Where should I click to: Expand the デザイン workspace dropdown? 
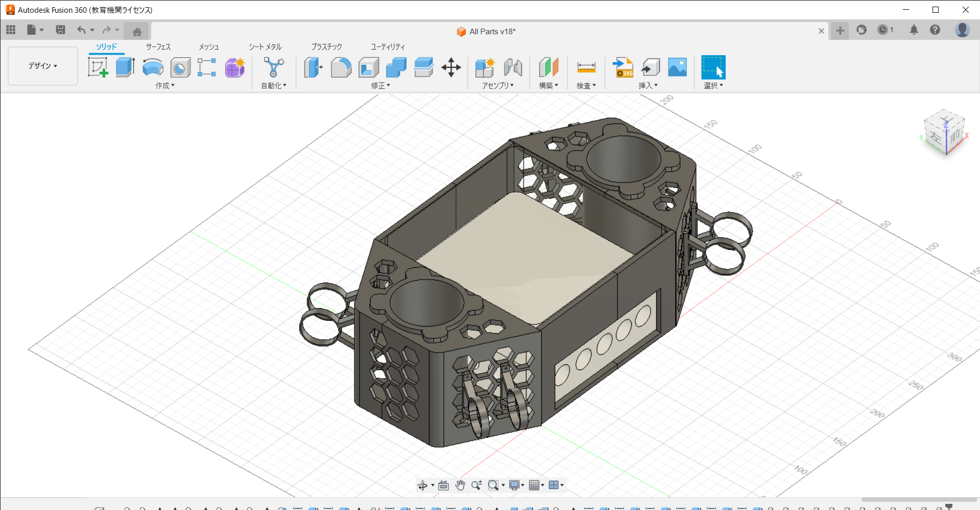coord(43,66)
